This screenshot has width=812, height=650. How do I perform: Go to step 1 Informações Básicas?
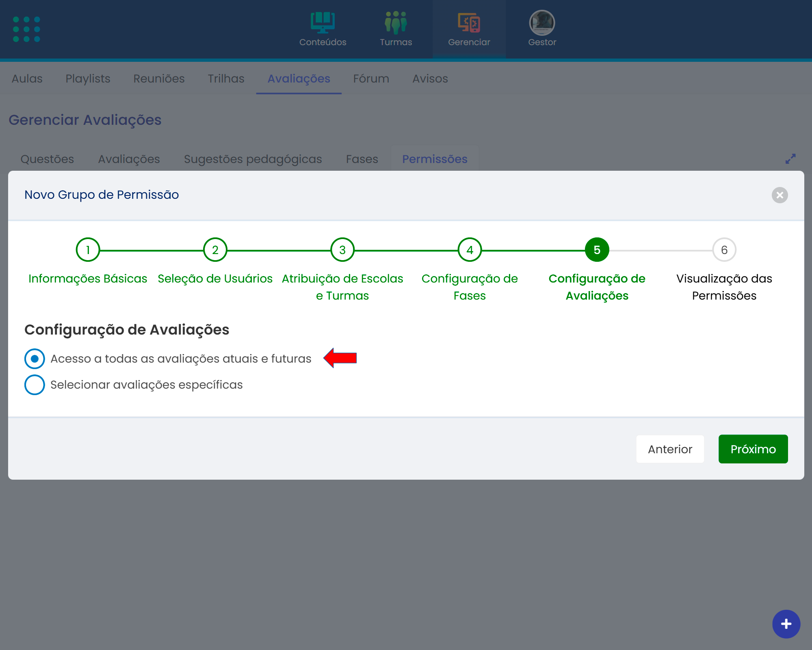pyautogui.click(x=88, y=250)
